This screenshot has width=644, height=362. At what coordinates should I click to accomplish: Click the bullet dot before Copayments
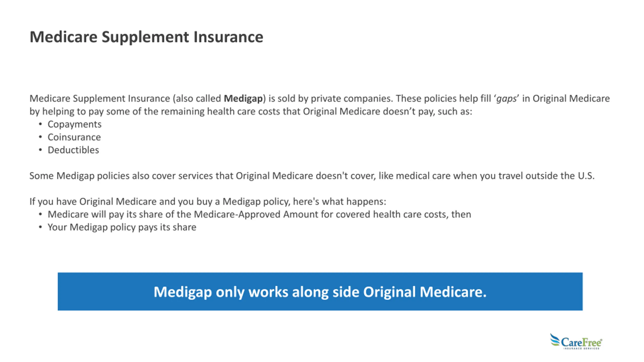pyautogui.click(x=40, y=124)
